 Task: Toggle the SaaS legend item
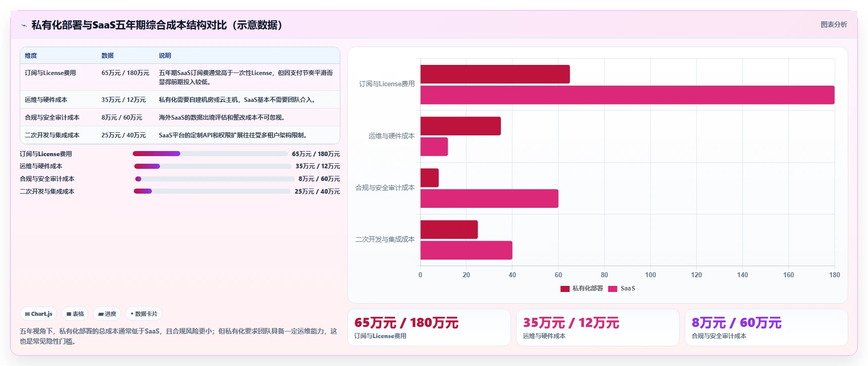621,288
